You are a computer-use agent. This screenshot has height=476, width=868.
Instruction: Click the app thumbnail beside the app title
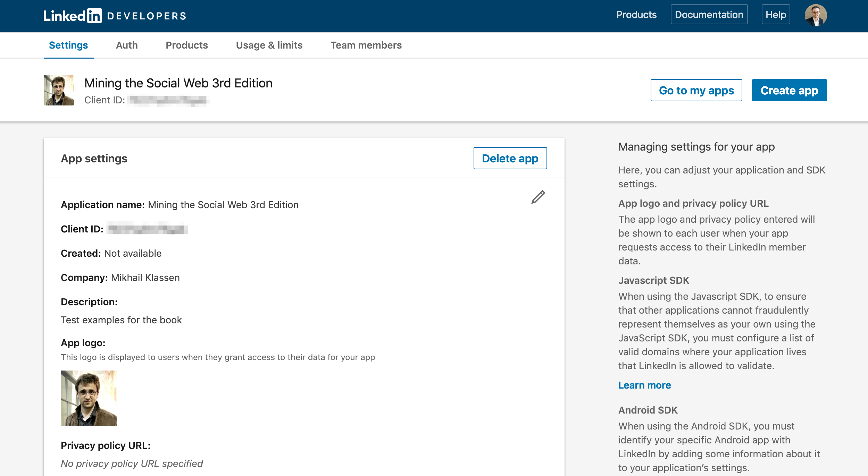point(59,90)
